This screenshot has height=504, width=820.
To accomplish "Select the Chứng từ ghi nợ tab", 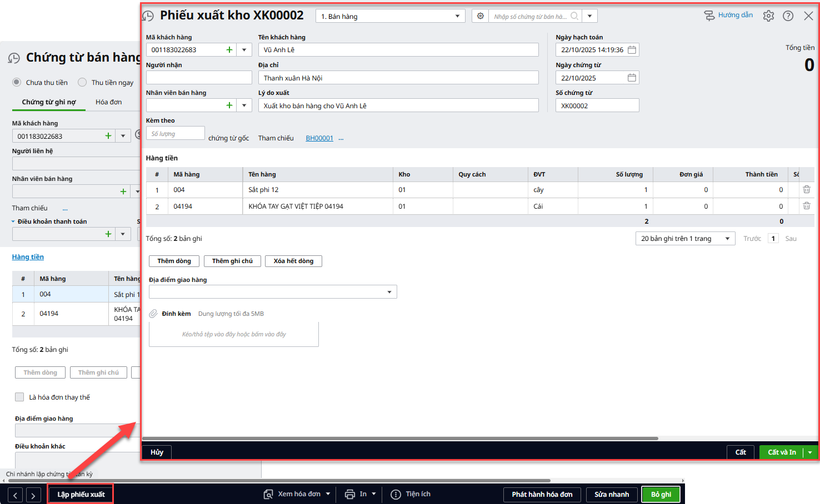I will [x=49, y=102].
